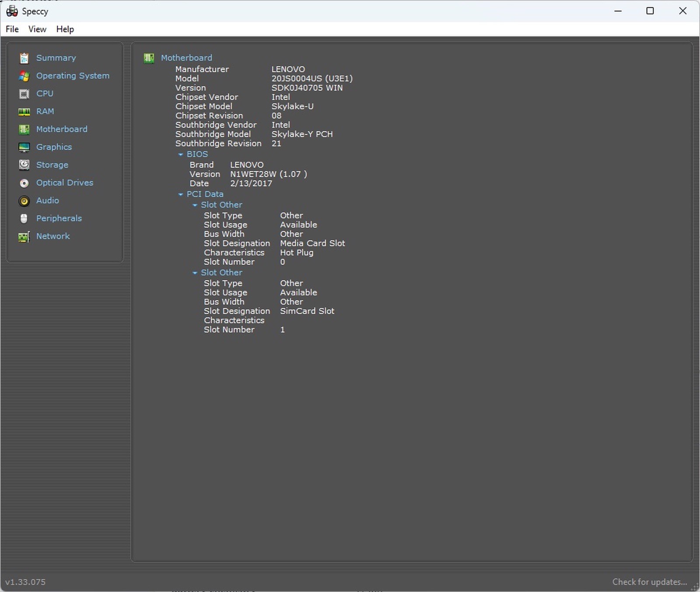Open the Help menu
This screenshot has width=700, height=592.
coord(65,29)
